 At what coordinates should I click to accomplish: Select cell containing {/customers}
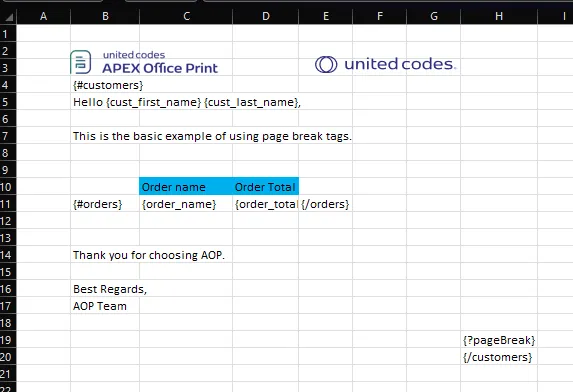click(499, 357)
